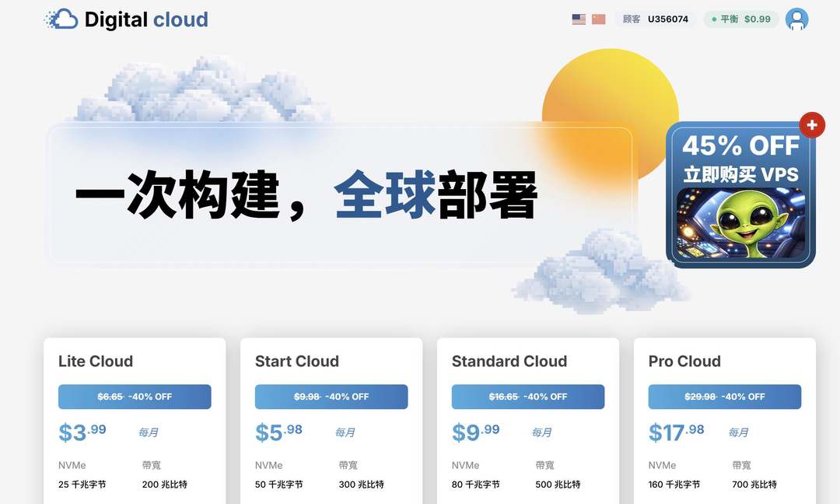
Task: Open the Digital cloud home text link
Action: [x=146, y=19]
